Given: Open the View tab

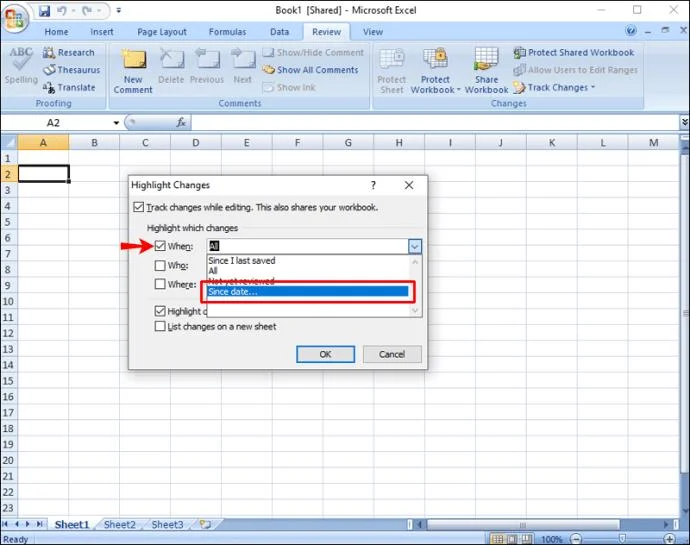Looking at the screenshot, I should [x=373, y=32].
